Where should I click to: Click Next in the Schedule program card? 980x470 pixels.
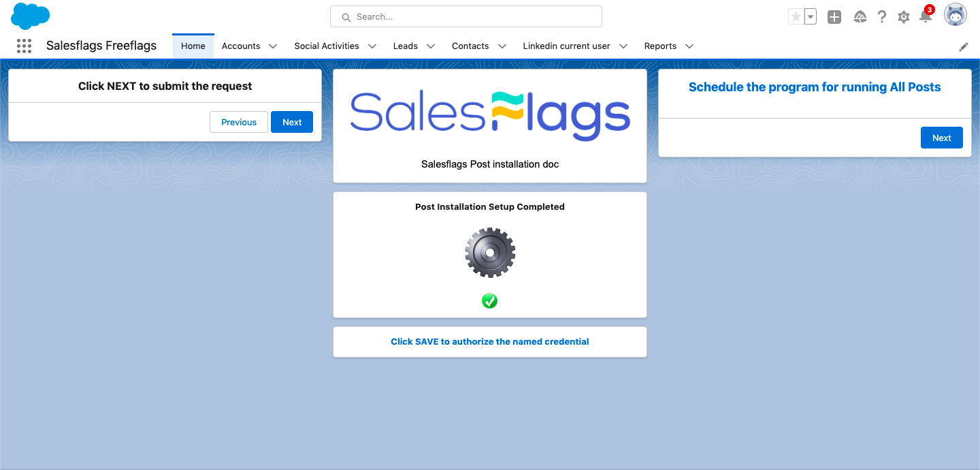click(942, 138)
